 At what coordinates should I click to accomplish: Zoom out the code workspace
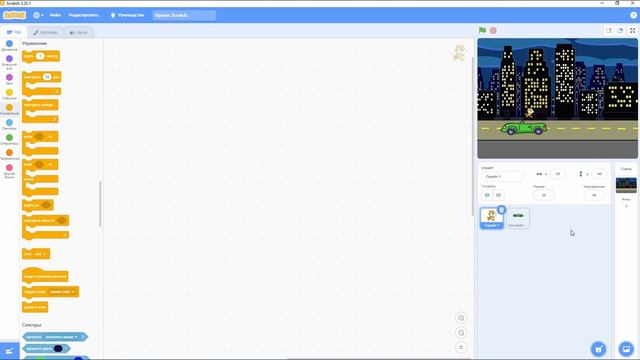tap(461, 333)
